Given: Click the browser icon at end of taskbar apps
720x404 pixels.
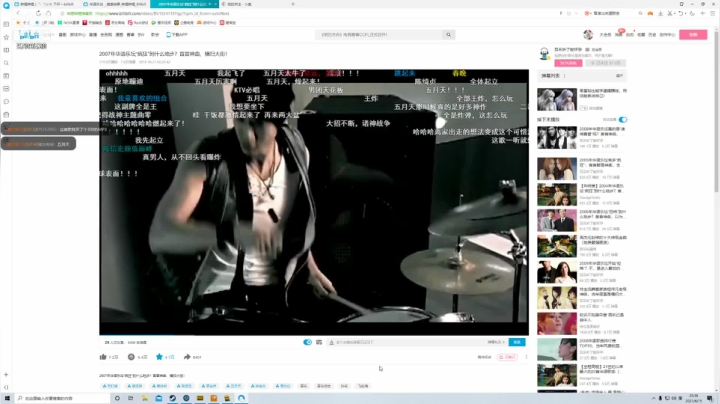Looking at the screenshot, I should pyautogui.click(x=242, y=398).
